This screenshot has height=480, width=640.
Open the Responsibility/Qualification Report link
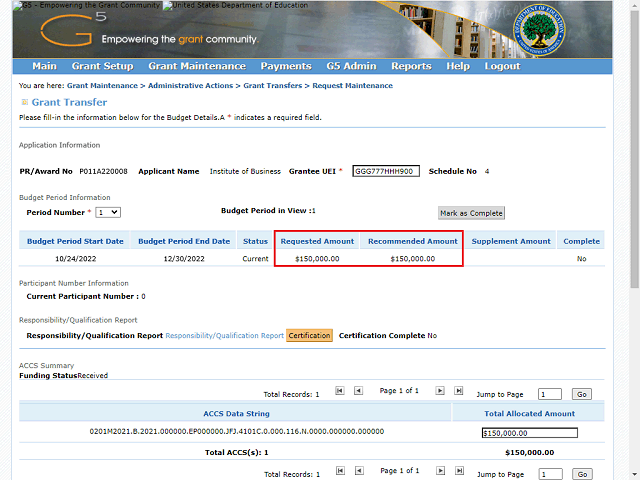click(x=224, y=336)
